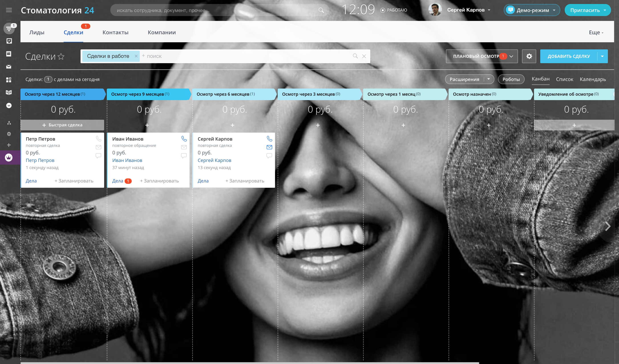This screenshot has width=619, height=364.
Task: Click the purple crown upgrade icon
Action: click(x=9, y=158)
